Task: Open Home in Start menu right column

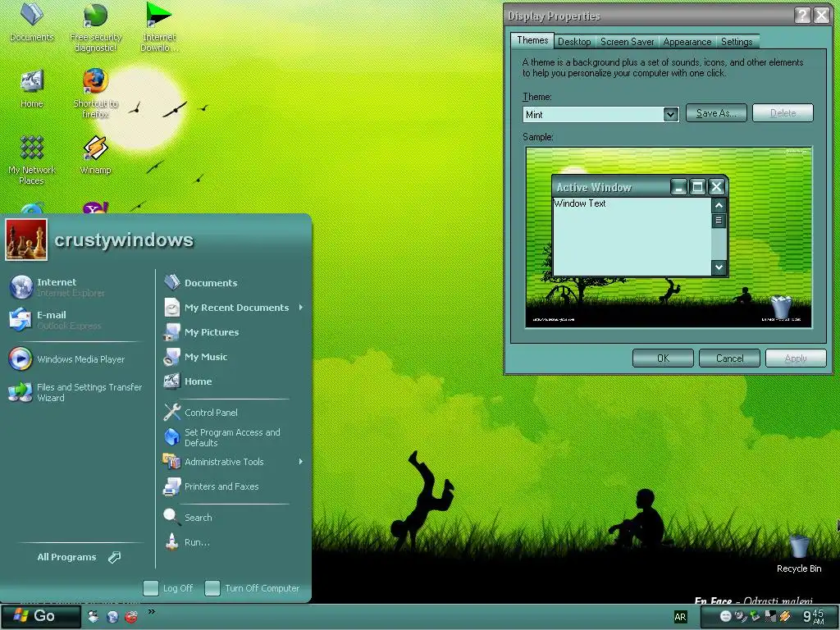Action: (x=188, y=381)
